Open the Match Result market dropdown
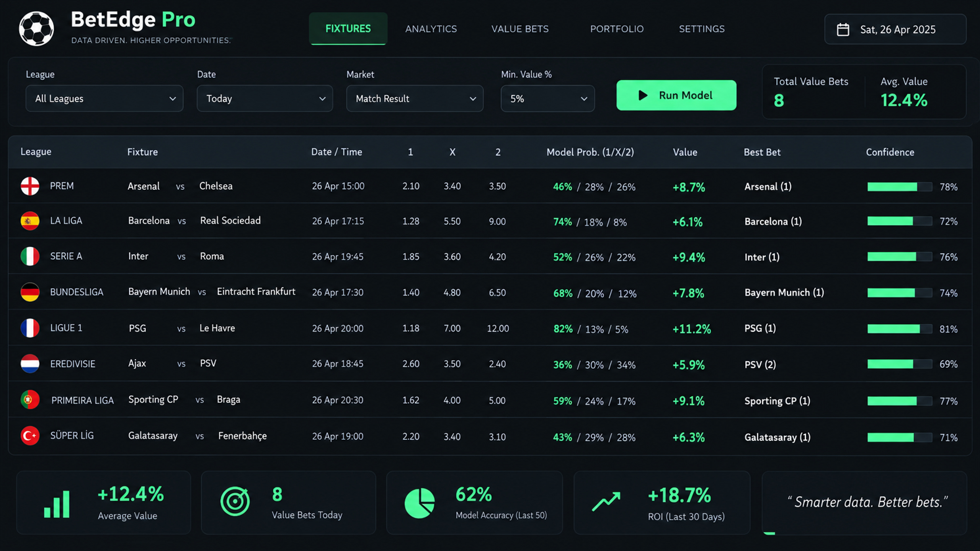The width and height of the screenshot is (980, 551). [415, 98]
